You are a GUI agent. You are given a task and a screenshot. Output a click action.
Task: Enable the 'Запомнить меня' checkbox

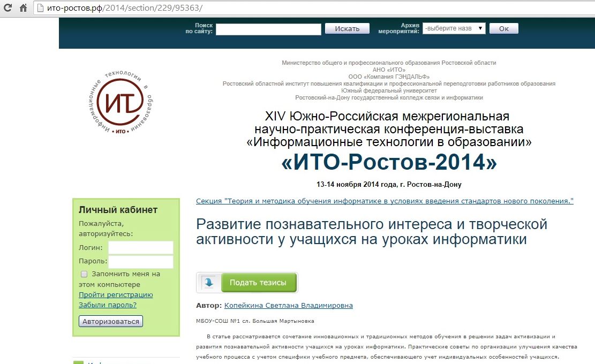click(84, 274)
